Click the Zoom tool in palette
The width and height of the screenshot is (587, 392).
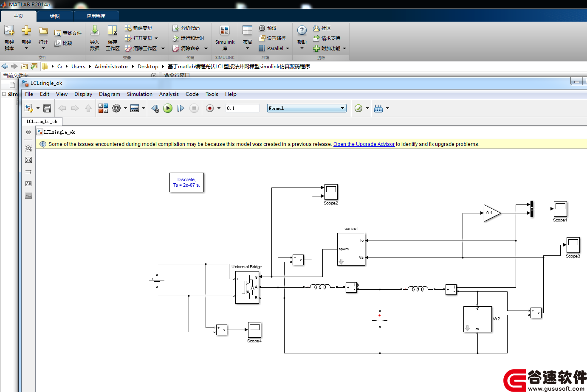[x=28, y=148]
